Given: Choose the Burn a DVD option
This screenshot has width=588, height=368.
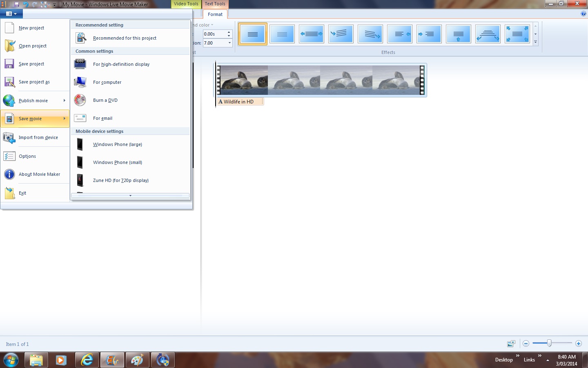Looking at the screenshot, I should coord(105,100).
